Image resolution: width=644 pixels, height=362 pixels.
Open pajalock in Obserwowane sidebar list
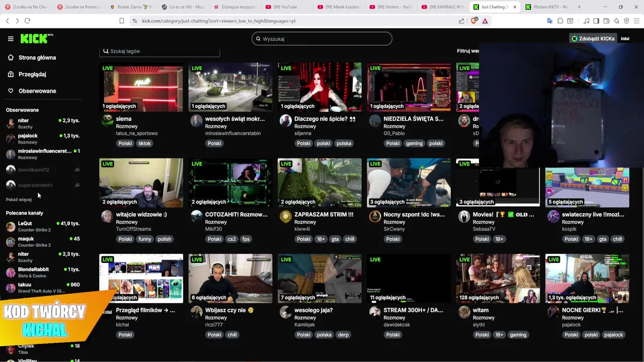click(43, 138)
